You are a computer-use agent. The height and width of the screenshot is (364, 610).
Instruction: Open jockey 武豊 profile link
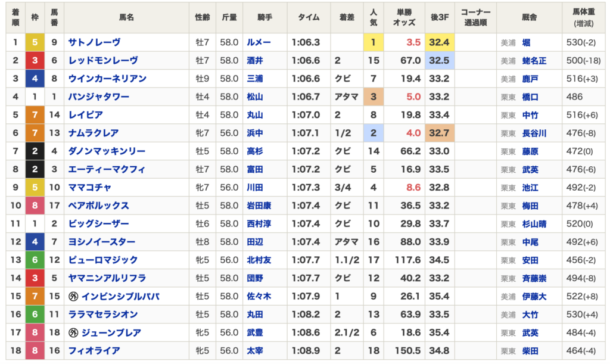coord(254,332)
